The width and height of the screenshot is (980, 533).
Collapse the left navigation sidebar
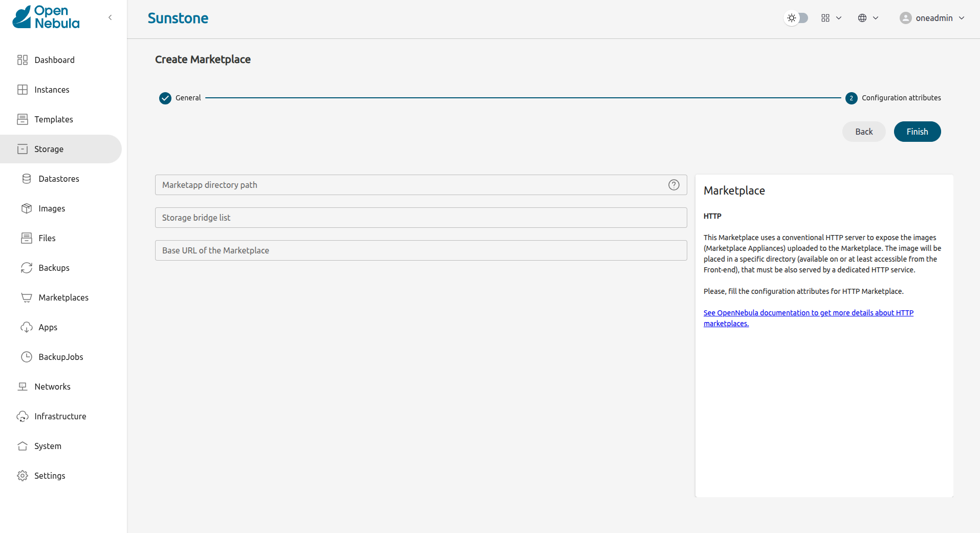110,17
